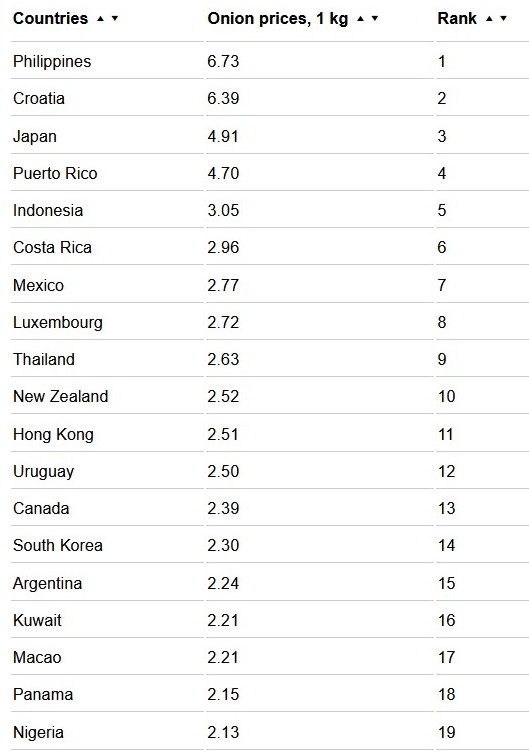Click the Onion prices, 1 kg header

coord(278,19)
